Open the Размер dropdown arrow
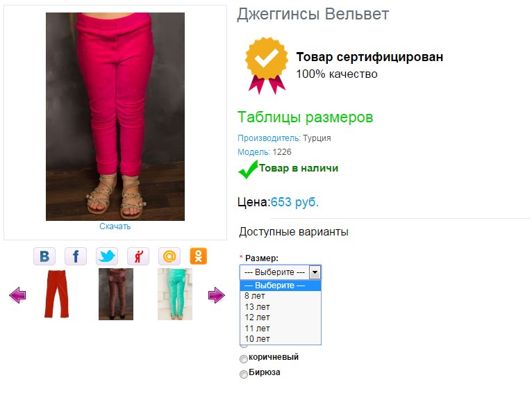 [x=315, y=272]
